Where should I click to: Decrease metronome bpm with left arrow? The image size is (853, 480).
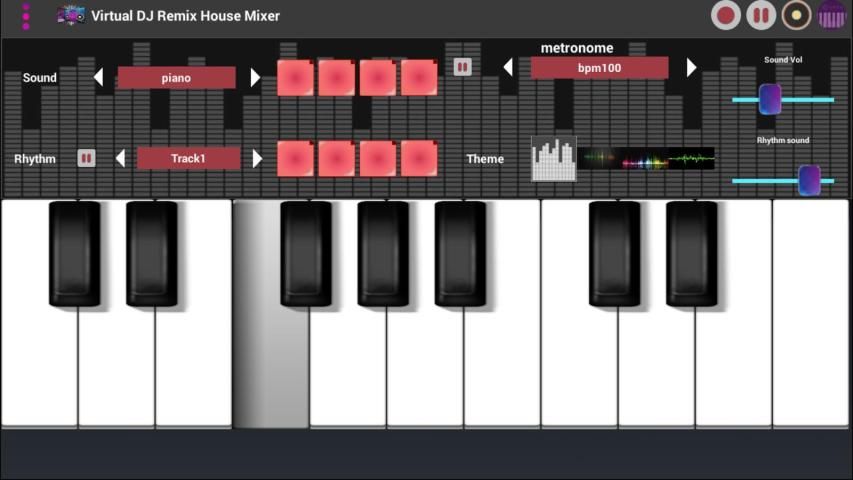click(x=508, y=67)
